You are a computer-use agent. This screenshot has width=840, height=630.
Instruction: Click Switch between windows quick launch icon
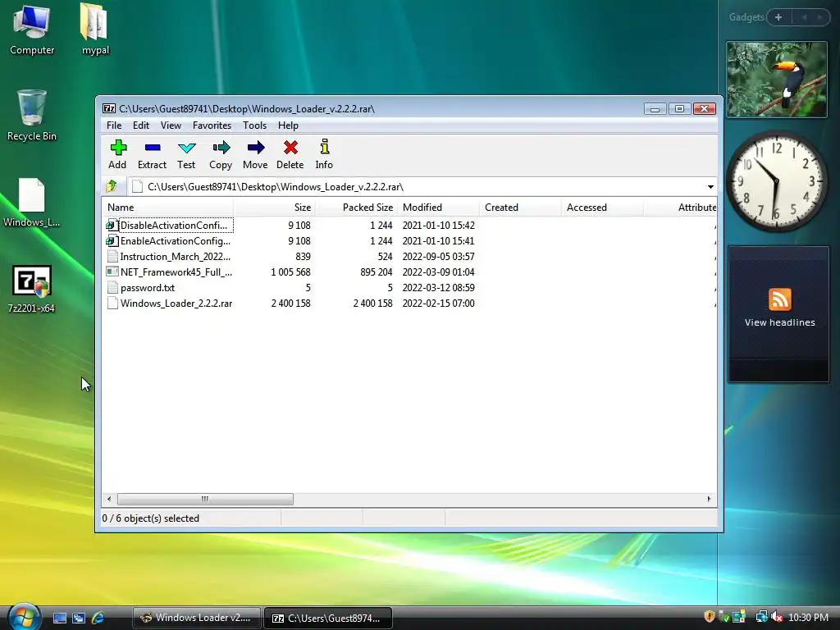pyautogui.click(x=79, y=619)
